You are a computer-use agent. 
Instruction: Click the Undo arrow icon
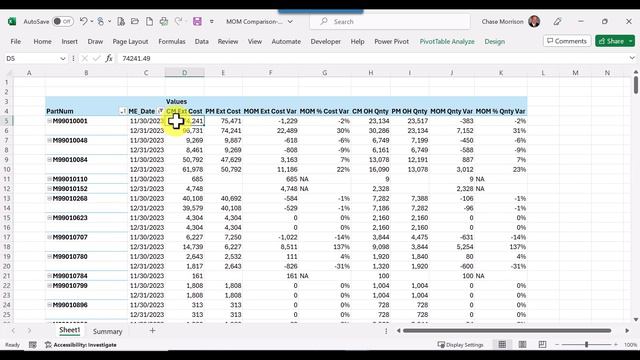(x=83, y=21)
